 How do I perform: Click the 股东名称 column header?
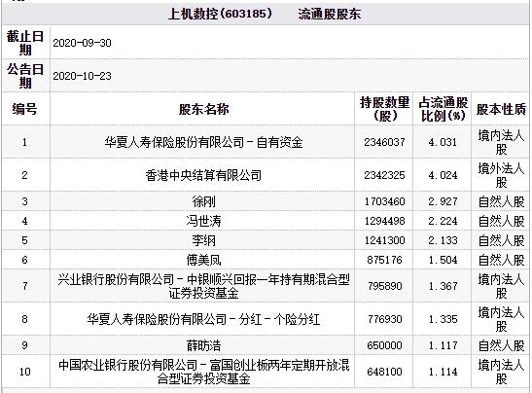[203, 109]
